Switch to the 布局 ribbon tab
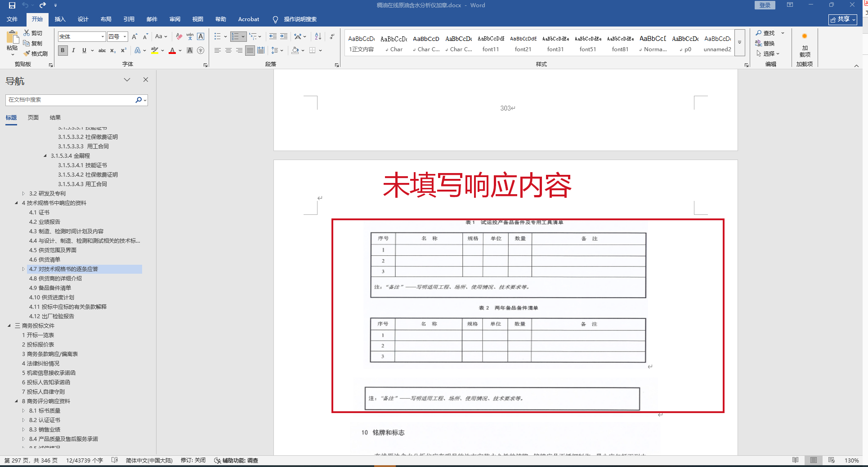The height and width of the screenshot is (467, 868). click(x=106, y=19)
